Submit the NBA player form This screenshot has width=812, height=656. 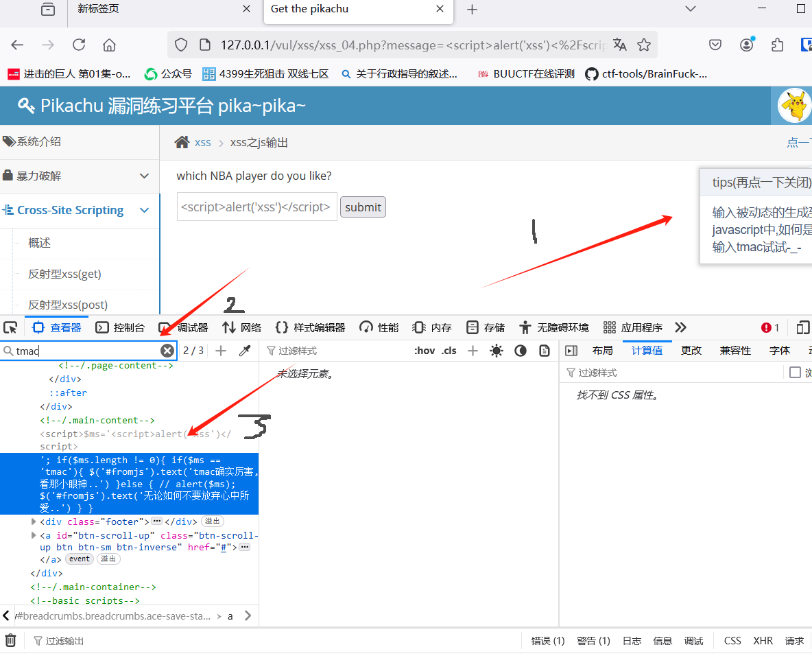point(363,207)
